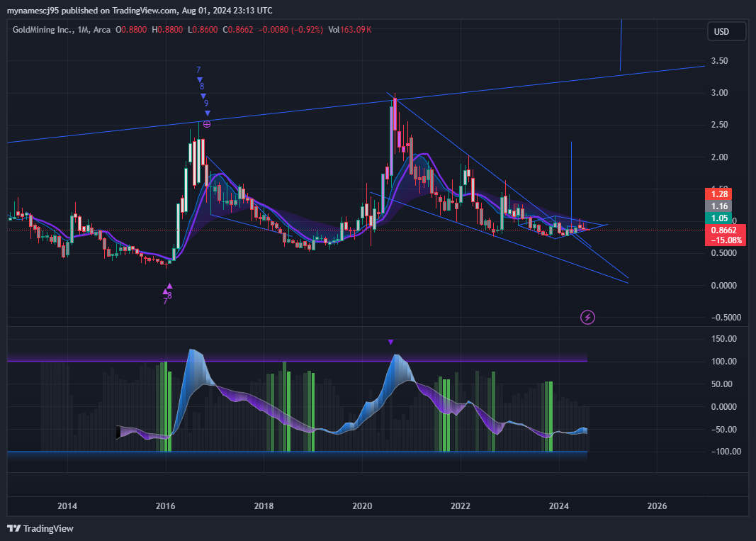This screenshot has height=541, width=756.
Task: Click the USD currency button
Action: click(x=726, y=31)
